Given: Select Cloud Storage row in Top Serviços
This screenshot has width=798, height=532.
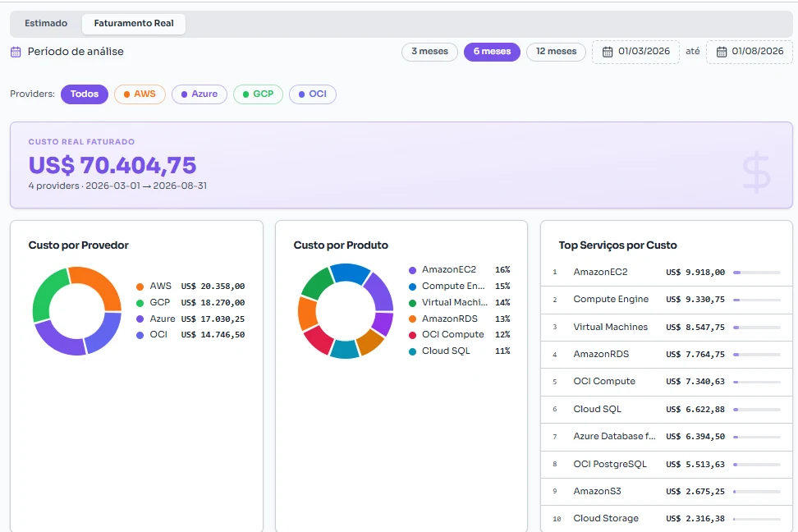Looking at the screenshot, I should pyautogui.click(x=666, y=518).
